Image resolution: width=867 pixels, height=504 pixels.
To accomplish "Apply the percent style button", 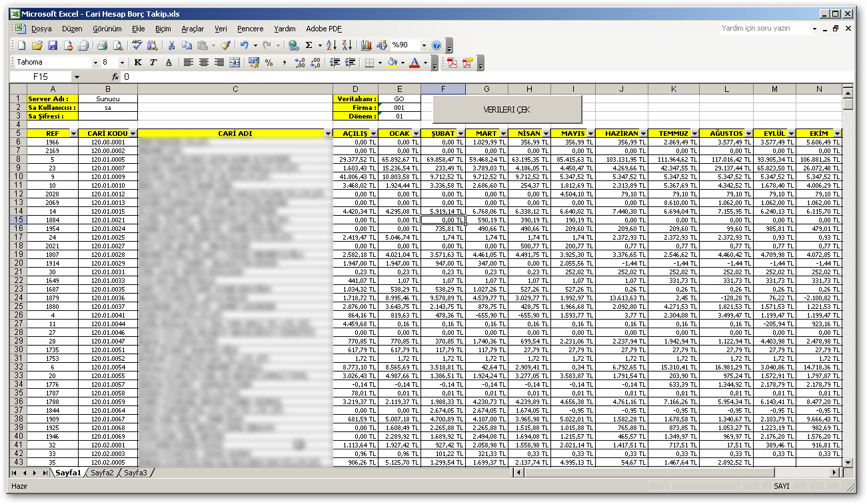I will pos(269,63).
